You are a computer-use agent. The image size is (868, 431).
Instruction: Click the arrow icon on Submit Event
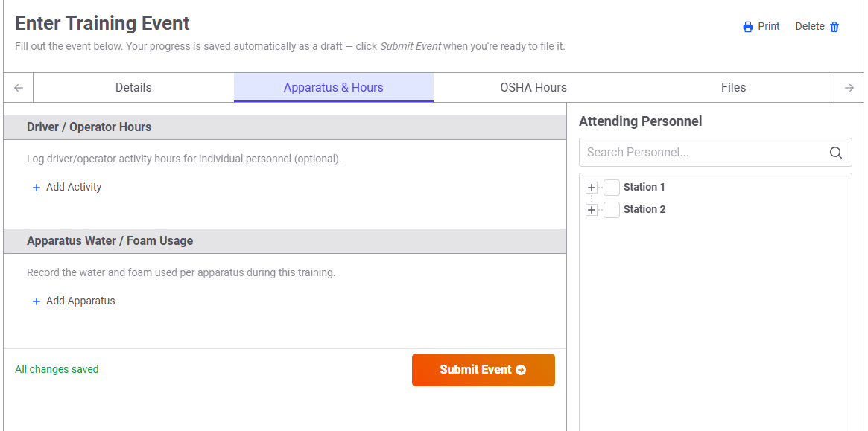coord(520,370)
